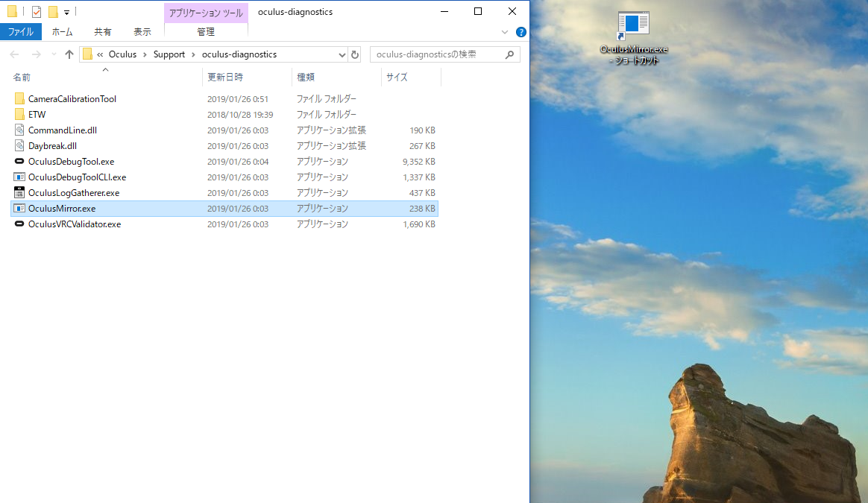Click Oculus in the address path

122,54
